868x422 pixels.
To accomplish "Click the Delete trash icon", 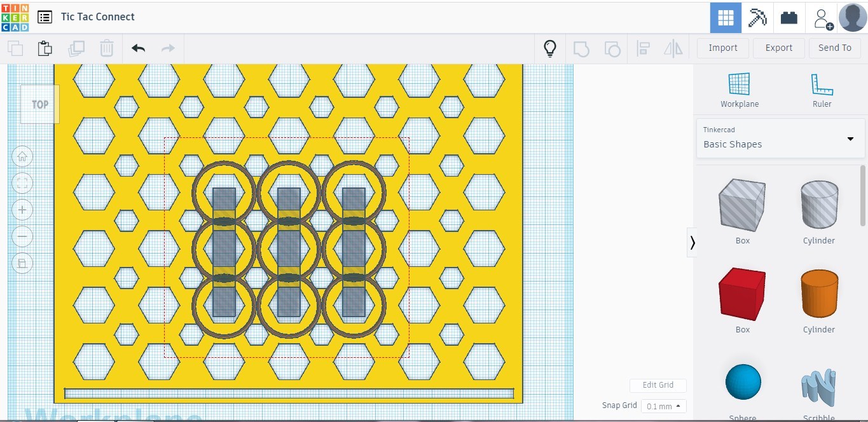I will click(107, 48).
